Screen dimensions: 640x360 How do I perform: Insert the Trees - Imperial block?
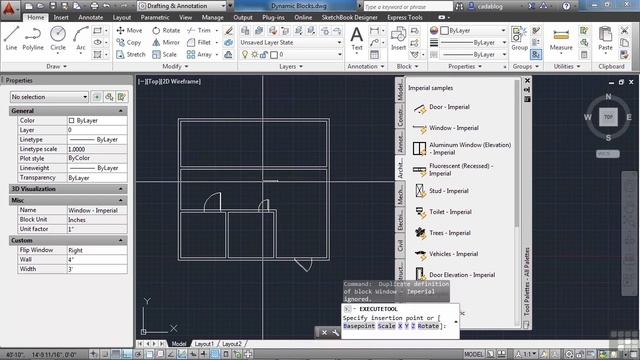point(442,233)
